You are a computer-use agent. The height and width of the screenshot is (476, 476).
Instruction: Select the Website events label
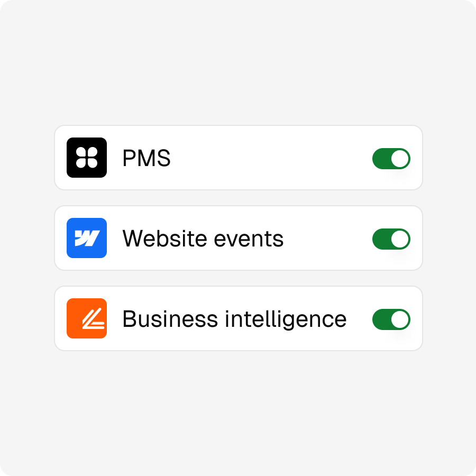[x=203, y=238]
